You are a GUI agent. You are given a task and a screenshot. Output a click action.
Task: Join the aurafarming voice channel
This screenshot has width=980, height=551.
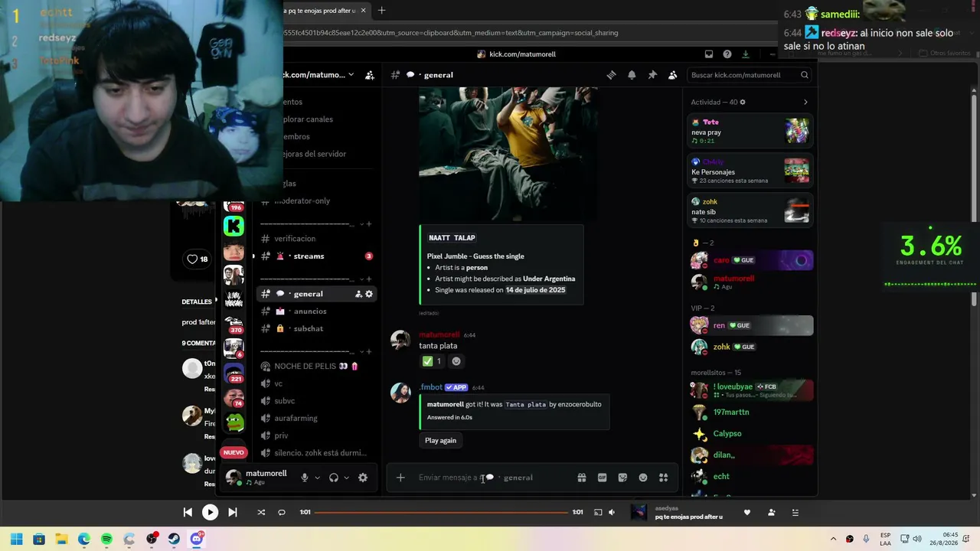click(x=316, y=419)
